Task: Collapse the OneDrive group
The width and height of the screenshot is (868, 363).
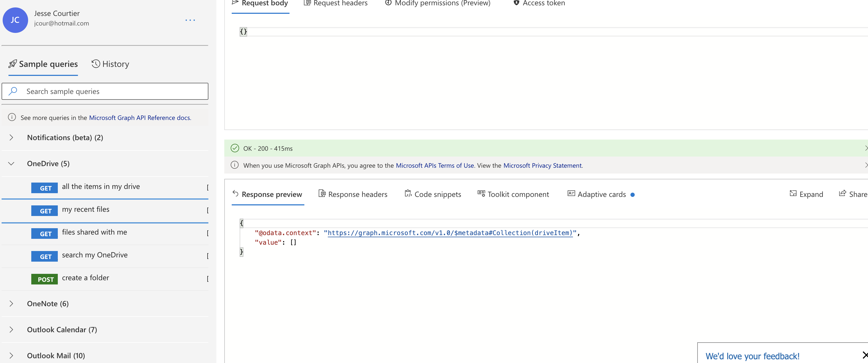Action: coord(11,164)
